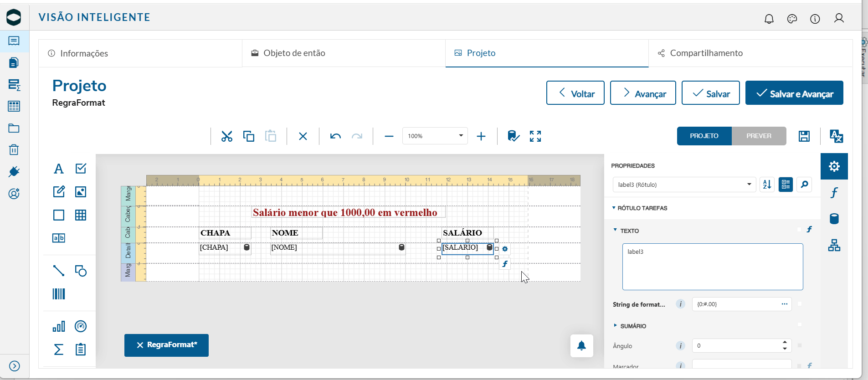
Task: Open the Compartilhamento tab
Action: coord(750,53)
